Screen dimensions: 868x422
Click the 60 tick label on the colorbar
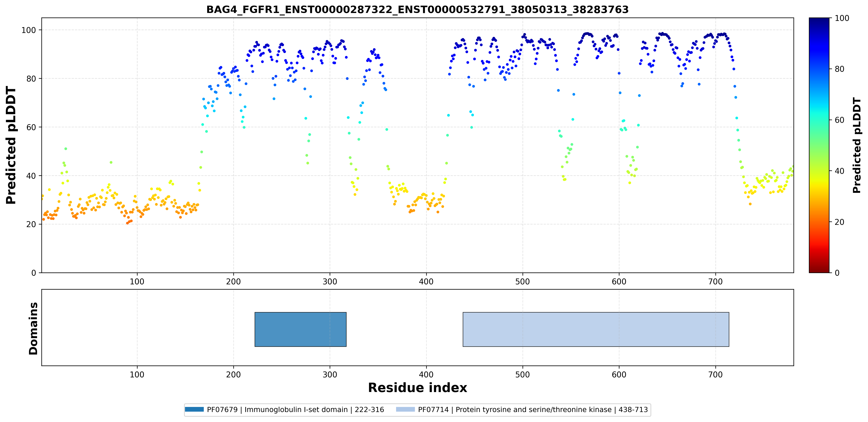coord(839,120)
